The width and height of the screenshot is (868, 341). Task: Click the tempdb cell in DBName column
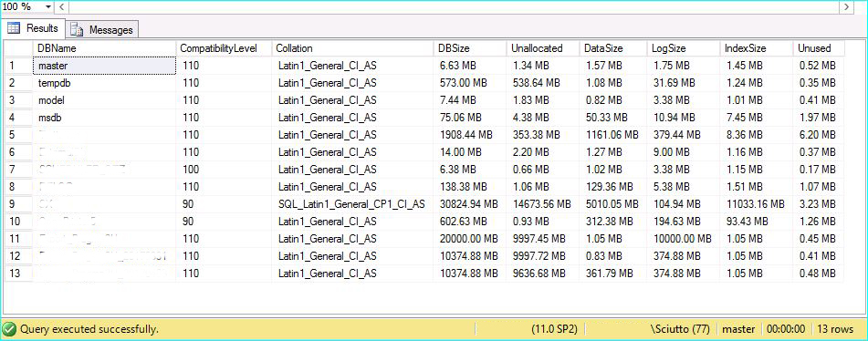[105, 83]
